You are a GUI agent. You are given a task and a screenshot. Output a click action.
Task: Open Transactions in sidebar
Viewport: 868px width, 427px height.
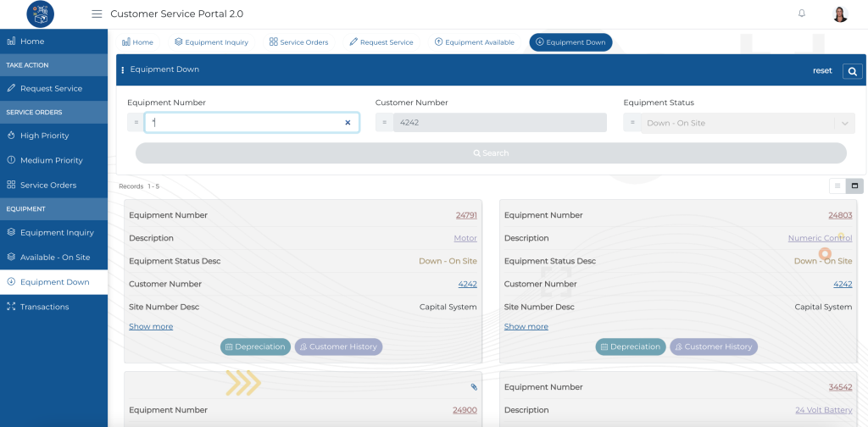53,307
